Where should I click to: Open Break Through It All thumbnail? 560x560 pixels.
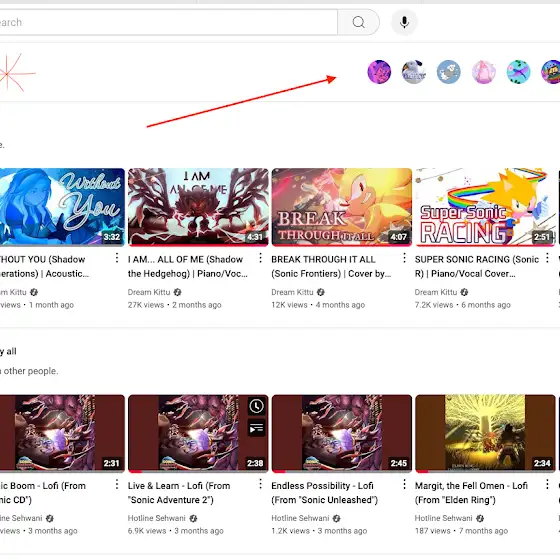tap(342, 207)
